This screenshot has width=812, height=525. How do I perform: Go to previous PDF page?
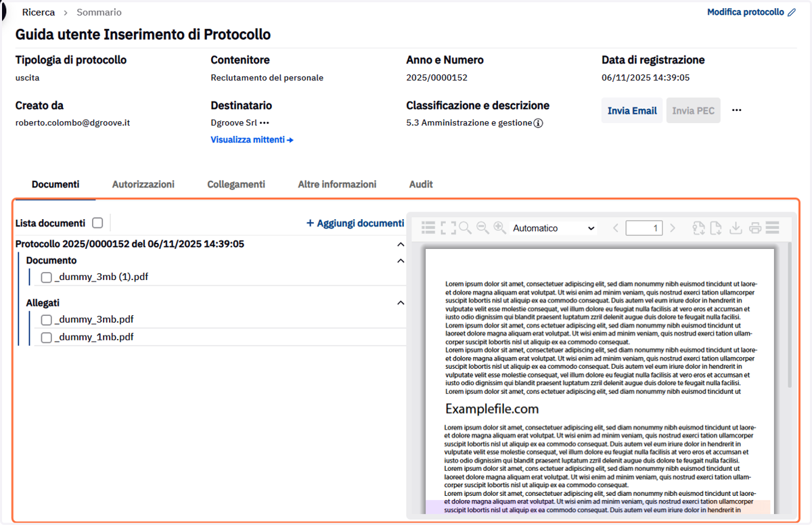pos(615,228)
